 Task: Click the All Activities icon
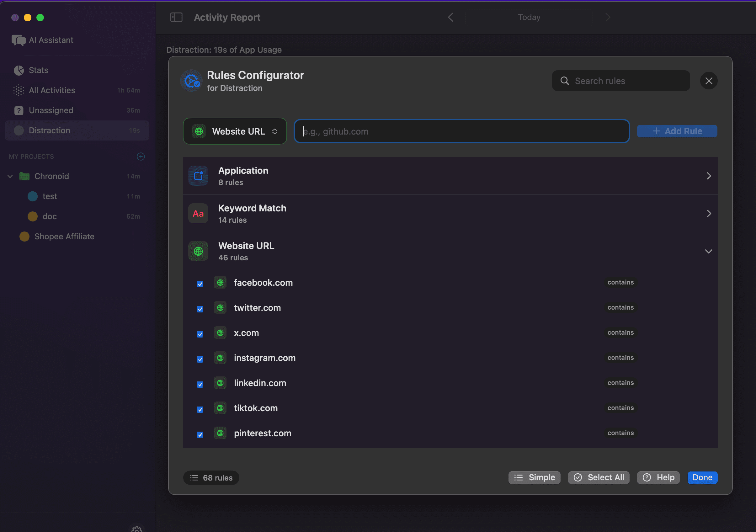pyautogui.click(x=19, y=90)
